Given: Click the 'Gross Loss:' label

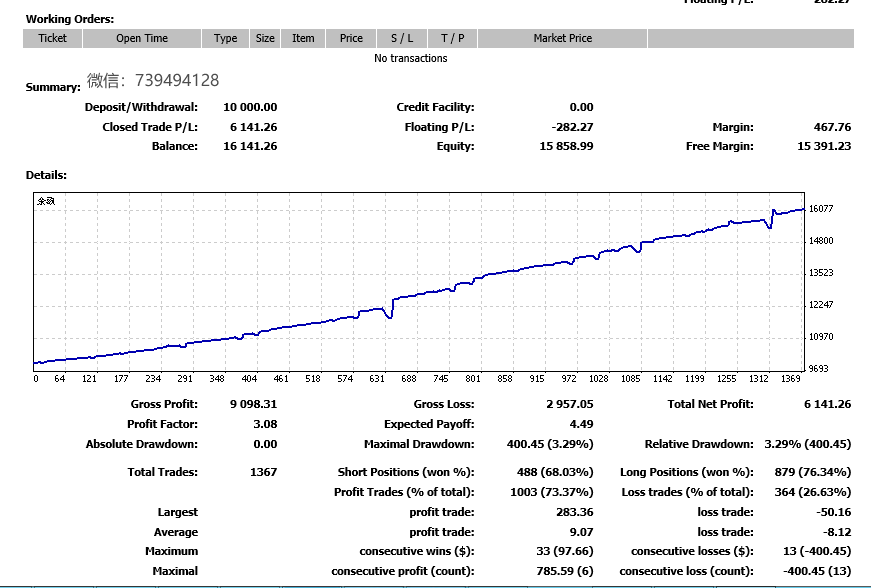Looking at the screenshot, I should coord(444,404).
